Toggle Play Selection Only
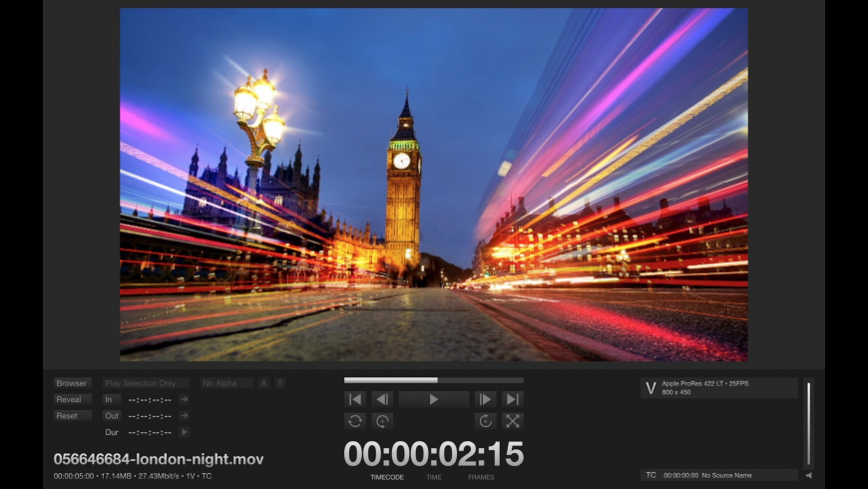 146,383
